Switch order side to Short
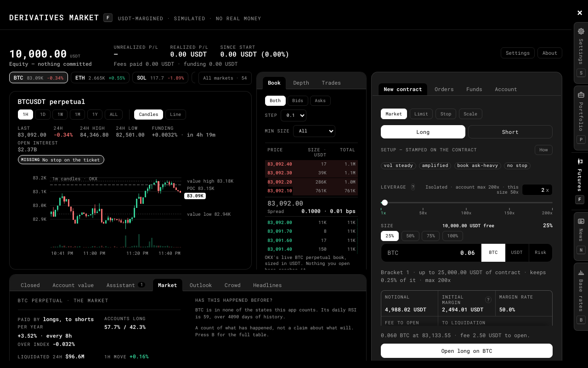This screenshot has height=368, width=588. pyautogui.click(x=510, y=132)
